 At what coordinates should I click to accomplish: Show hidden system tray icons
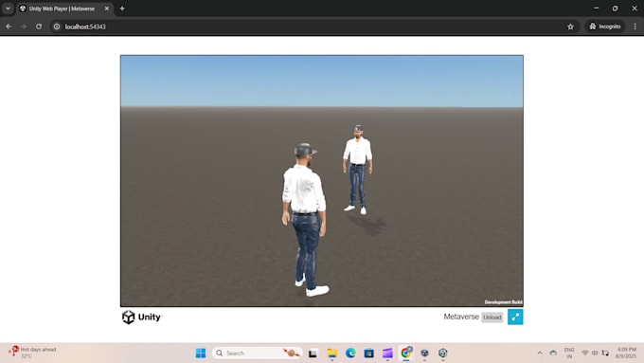click(x=540, y=354)
